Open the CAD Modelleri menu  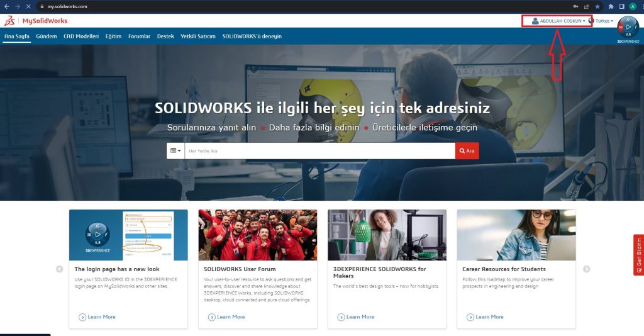click(x=81, y=36)
